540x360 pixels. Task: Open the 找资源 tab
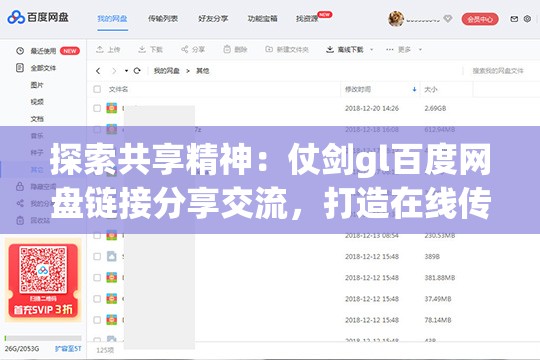click(x=307, y=19)
